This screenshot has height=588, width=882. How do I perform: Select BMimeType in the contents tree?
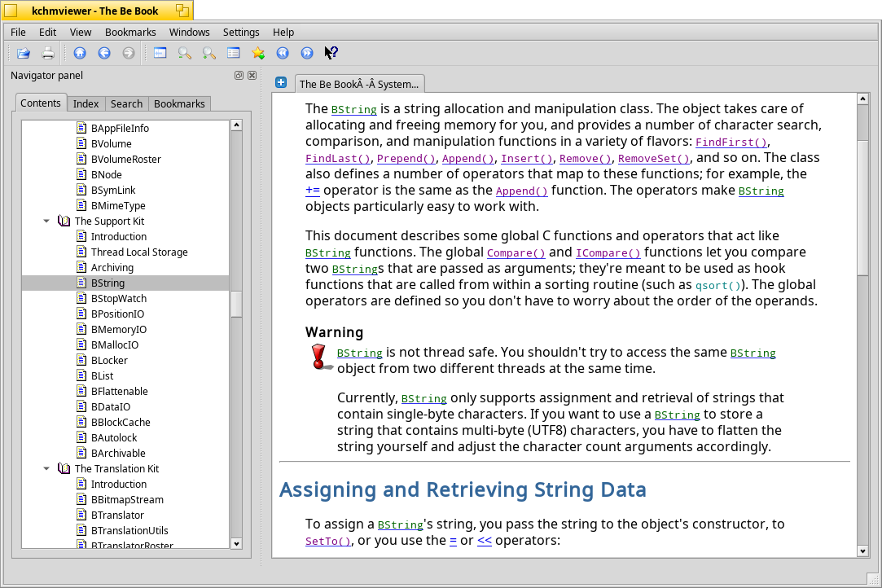(x=118, y=206)
